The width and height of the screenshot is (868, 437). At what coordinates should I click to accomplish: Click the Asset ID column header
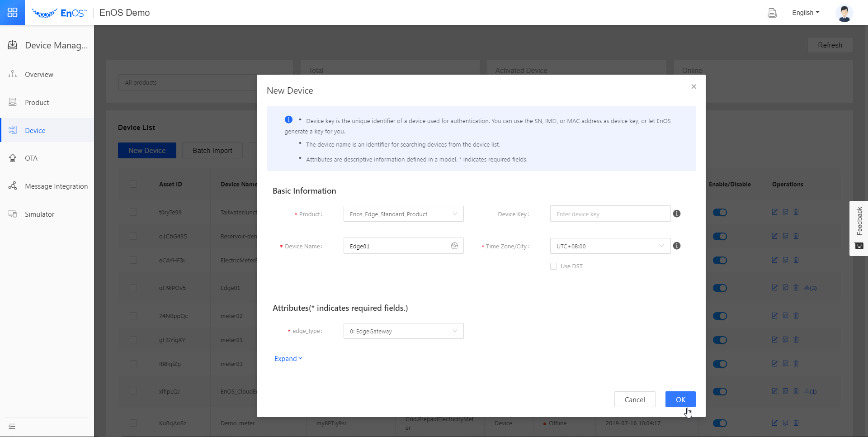[x=170, y=184]
